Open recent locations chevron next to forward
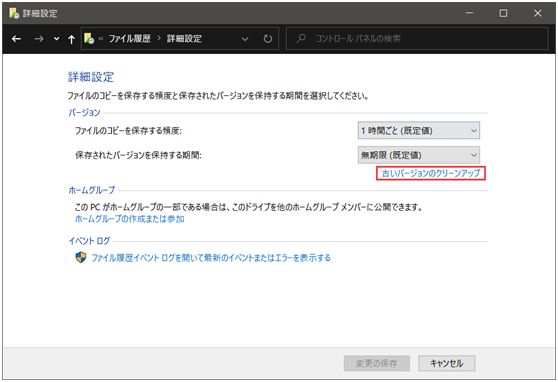 [x=56, y=39]
